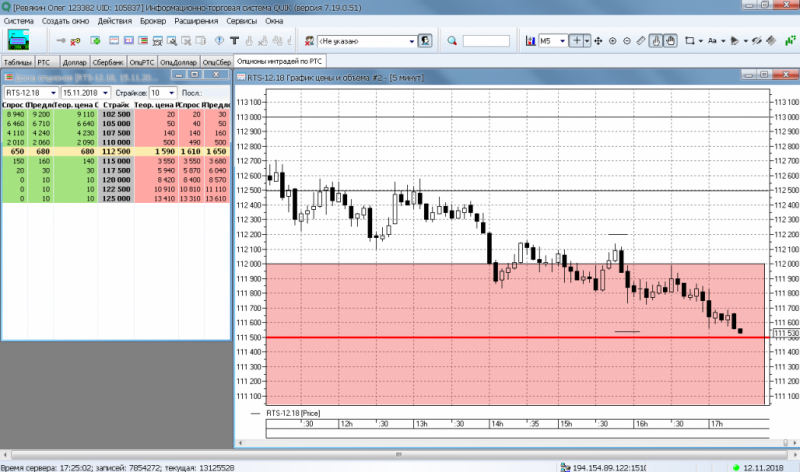Click strike 102 500 in options board
The height and width of the screenshot is (472, 800).
116,114
